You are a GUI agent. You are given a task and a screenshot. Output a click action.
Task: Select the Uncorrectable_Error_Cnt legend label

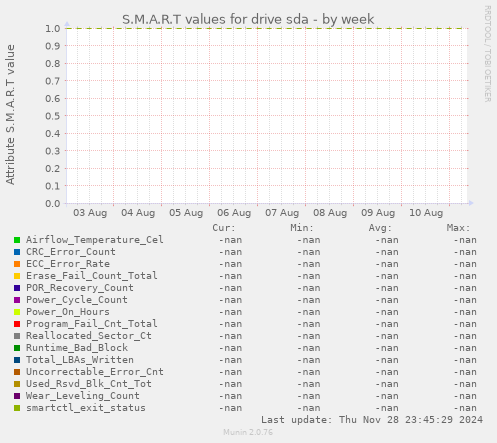click(95, 372)
